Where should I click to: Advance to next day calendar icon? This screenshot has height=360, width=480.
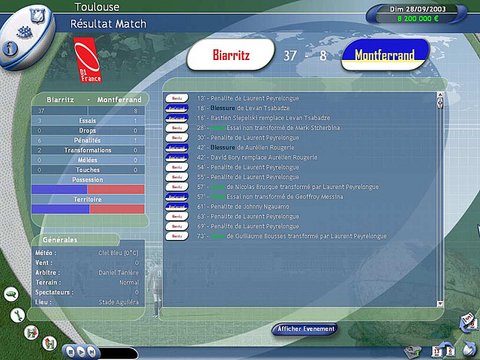[443, 350]
